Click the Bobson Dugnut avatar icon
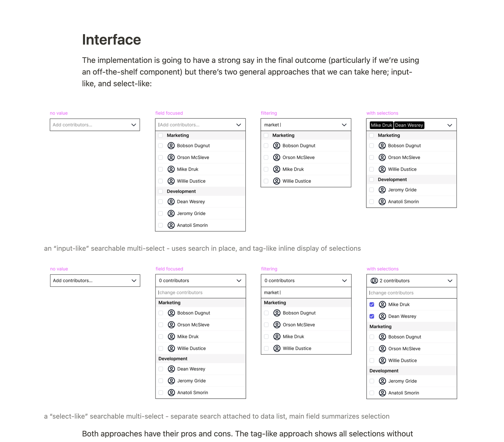Viewport: 504px width, 442px height. tap(171, 145)
